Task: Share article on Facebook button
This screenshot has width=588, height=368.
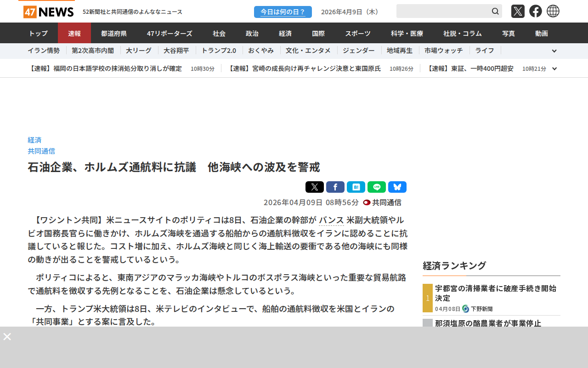Action: coord(335,187)
